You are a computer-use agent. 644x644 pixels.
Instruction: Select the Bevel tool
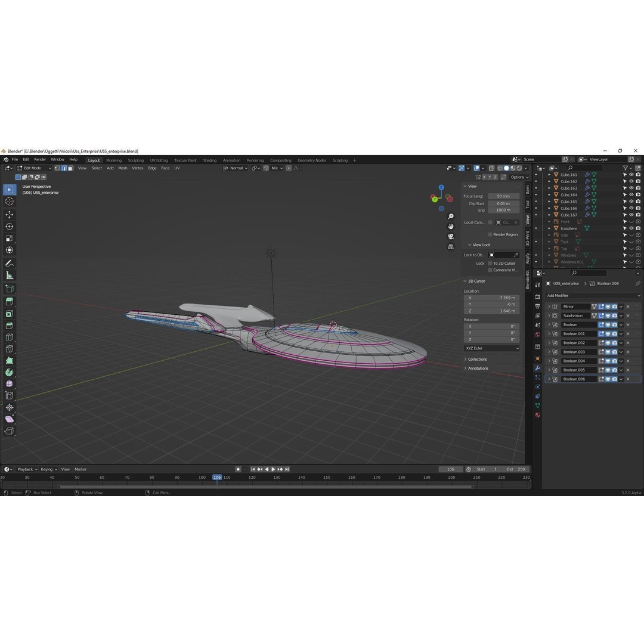[10, 326]
